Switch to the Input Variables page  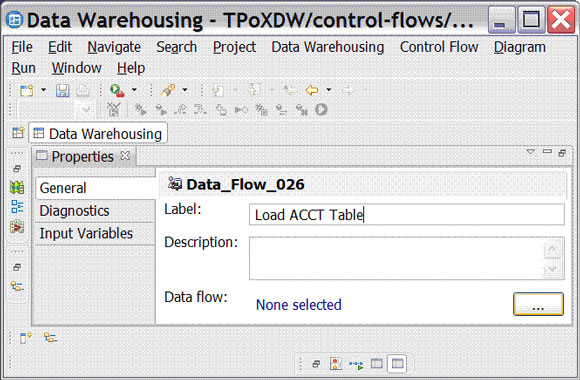[95, 233]
